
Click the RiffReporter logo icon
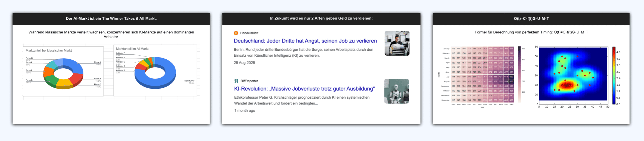[236, 81]
